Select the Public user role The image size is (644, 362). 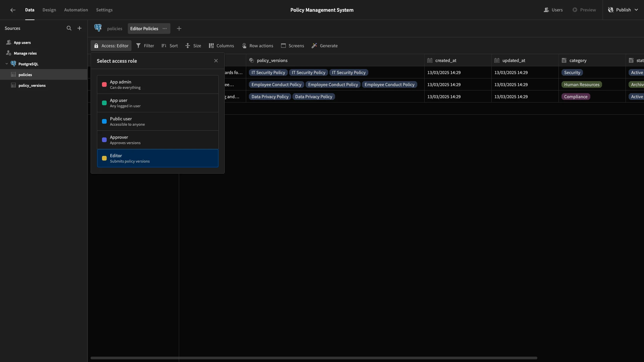158,121
